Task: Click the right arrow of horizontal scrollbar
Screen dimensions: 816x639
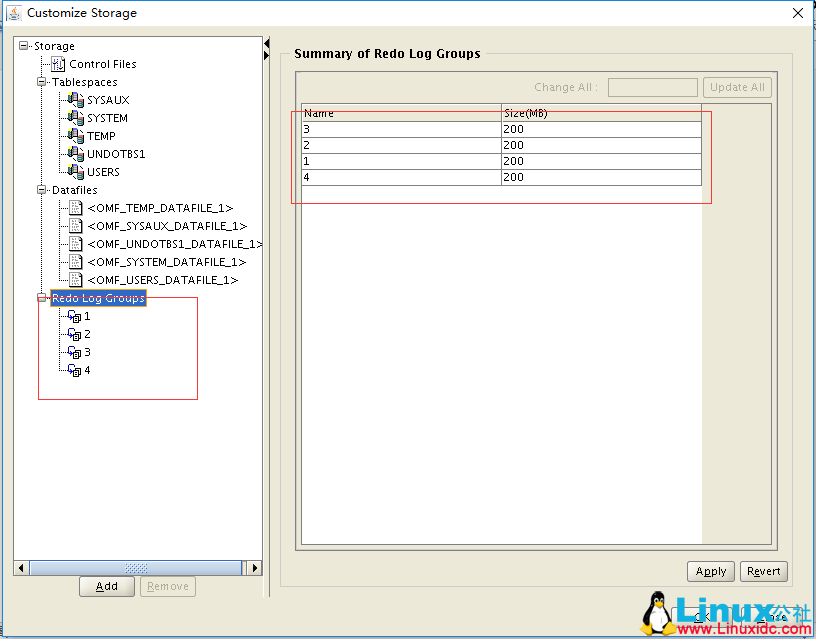Action: [254, 567]
